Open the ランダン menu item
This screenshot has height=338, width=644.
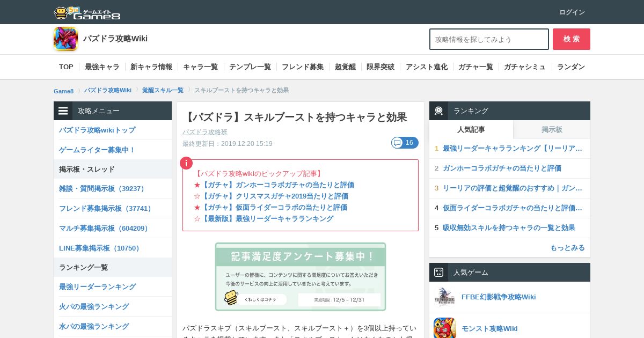point(571,67)
